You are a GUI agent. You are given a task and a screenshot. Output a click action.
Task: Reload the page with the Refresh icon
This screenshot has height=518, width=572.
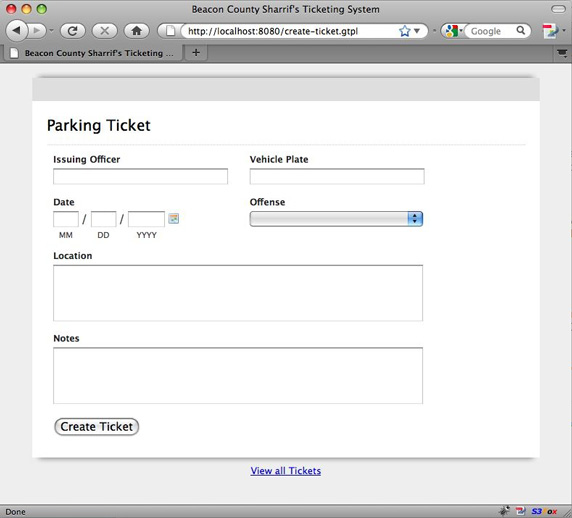click(x=73, y=31)
